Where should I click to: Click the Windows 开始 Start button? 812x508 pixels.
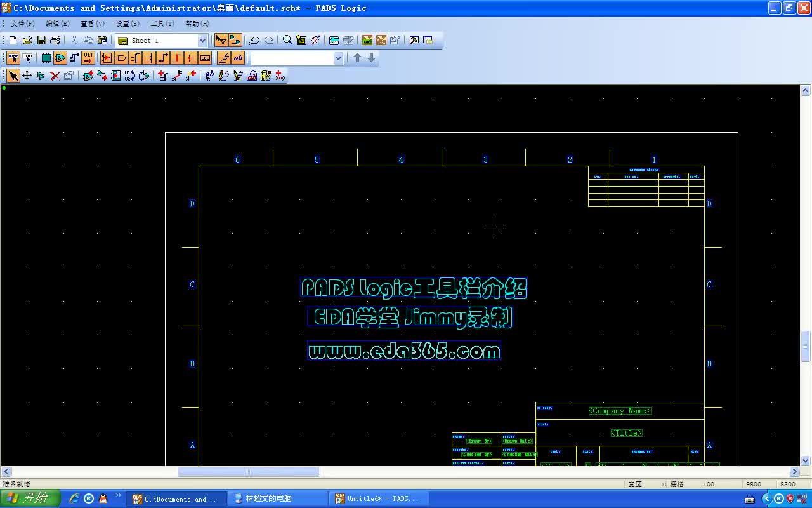30,498
